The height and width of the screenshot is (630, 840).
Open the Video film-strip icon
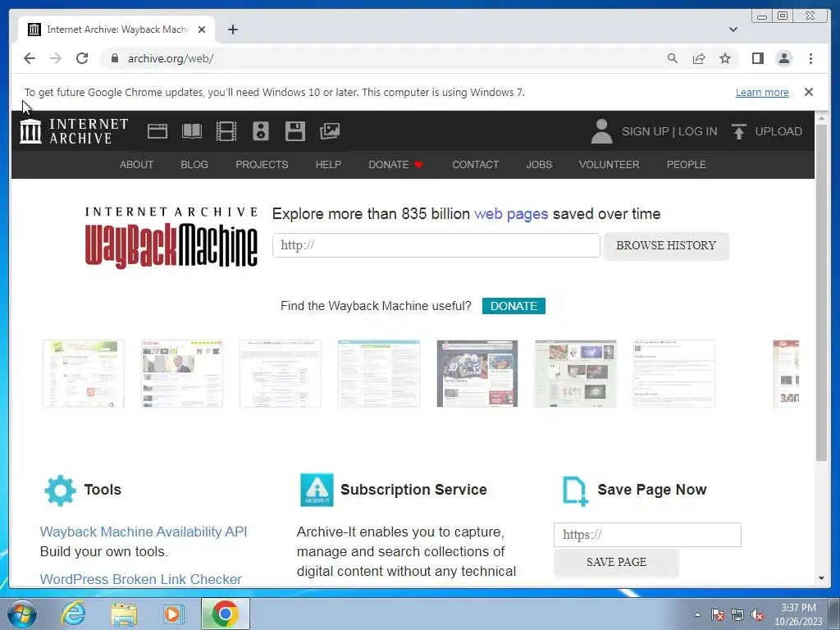226,131
